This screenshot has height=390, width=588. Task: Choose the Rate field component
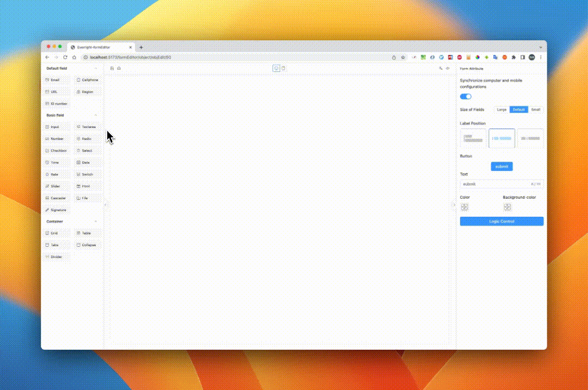[x=57, y=174]
